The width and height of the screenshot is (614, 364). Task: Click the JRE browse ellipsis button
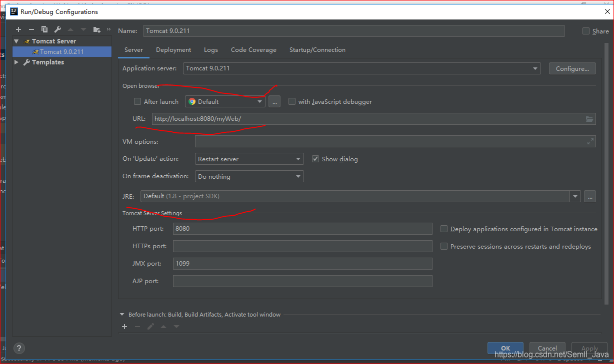pos(590,196)
